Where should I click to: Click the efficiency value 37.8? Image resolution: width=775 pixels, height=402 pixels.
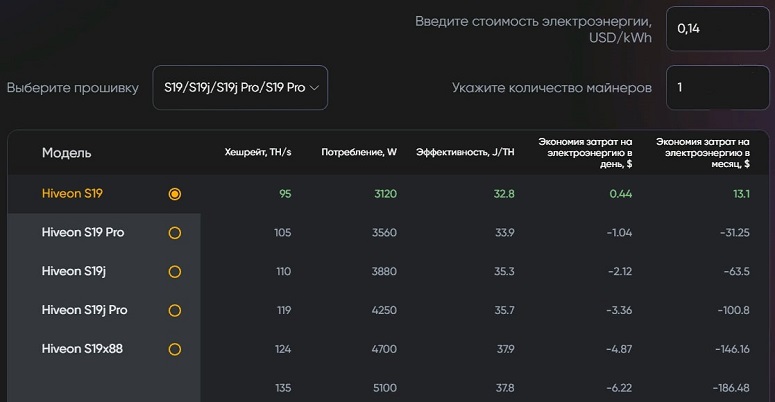tap(505, 388)
